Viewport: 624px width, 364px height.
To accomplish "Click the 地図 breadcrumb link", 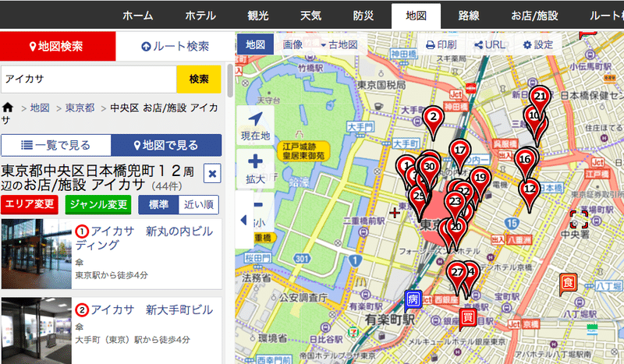I will click(40, 108).
